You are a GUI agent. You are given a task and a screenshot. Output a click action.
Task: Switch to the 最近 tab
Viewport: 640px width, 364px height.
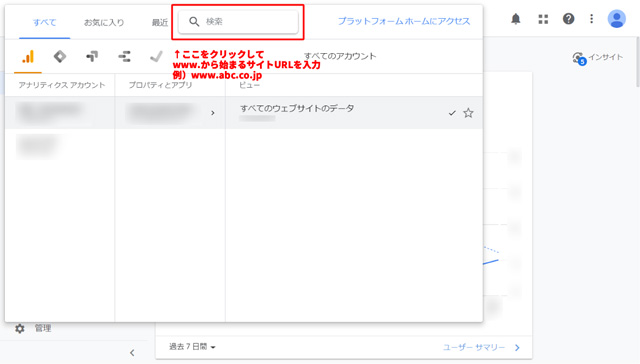click(x=160, y=22)
